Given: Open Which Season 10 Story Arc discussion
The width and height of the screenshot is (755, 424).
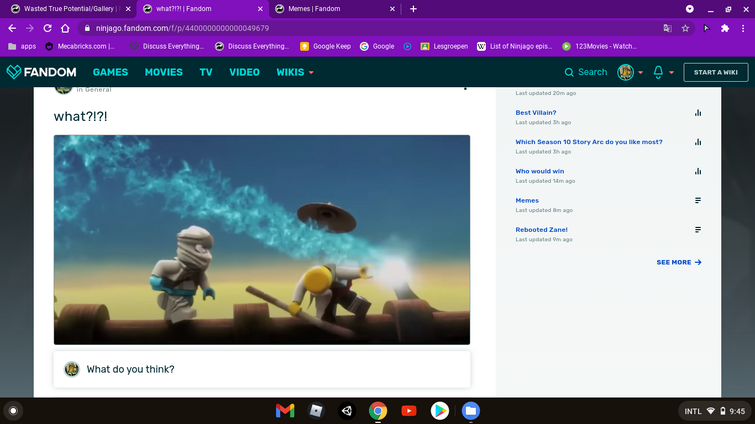Looking at the screenshot, I should click(x=588, y=142).
